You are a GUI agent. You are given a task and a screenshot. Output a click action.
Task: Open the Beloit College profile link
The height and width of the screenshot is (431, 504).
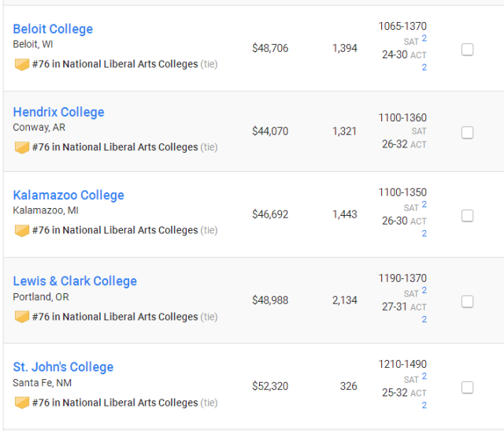(53, 29)
